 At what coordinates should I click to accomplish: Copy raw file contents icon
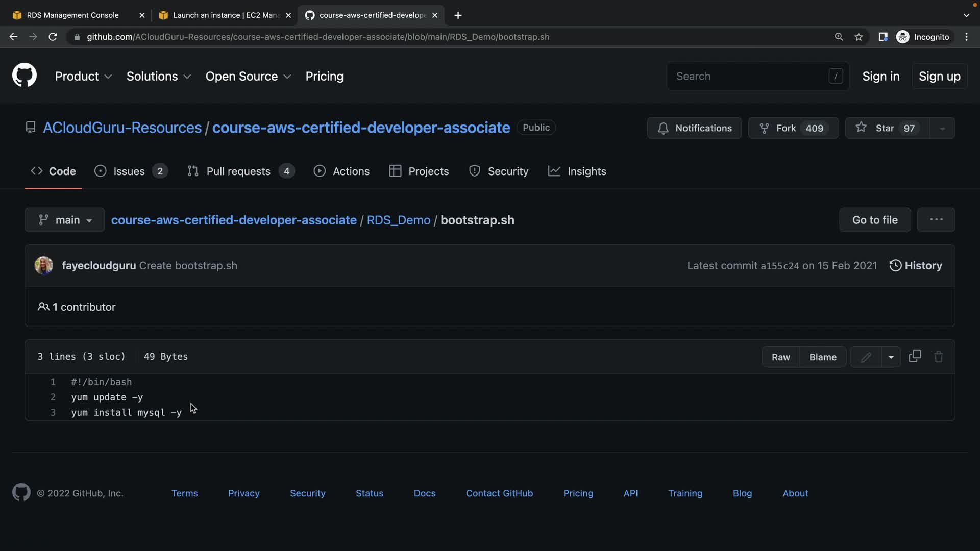point(915,357)
